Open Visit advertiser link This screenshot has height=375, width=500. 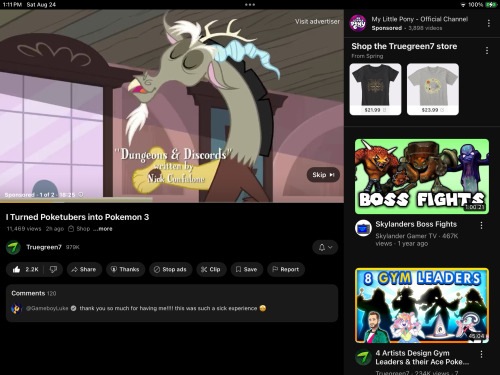click(317, 21)
